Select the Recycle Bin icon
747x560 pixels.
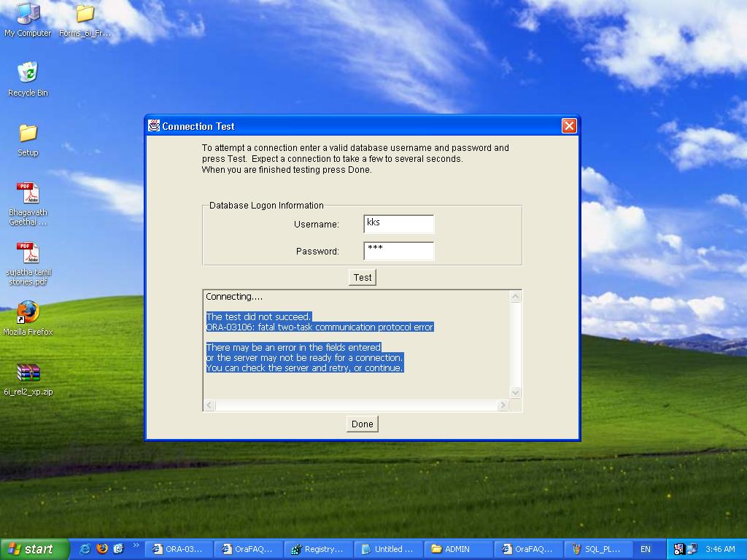pyautogui.click(x=28, y=79)
